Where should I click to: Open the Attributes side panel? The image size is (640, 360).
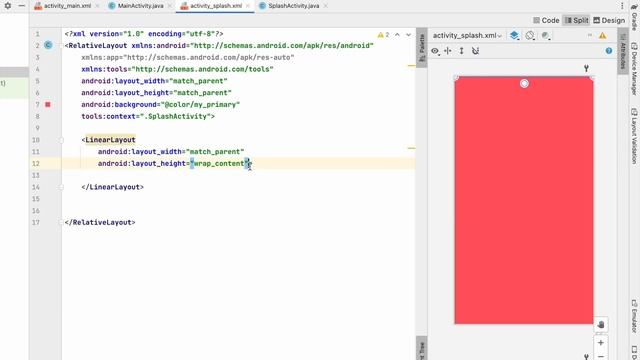pos(622,51)
